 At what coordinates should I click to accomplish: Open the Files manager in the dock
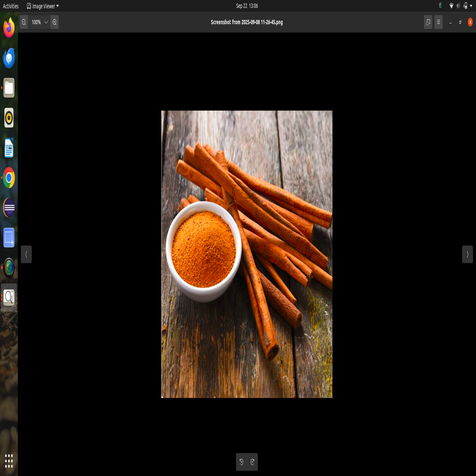[x=9, y=88]
